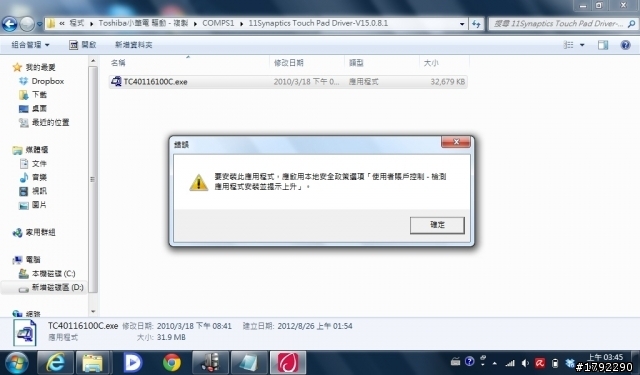The image size is (640, 375).
Task: Open the File Explorer taskbar icon
Action: click(x=93, y=363)
